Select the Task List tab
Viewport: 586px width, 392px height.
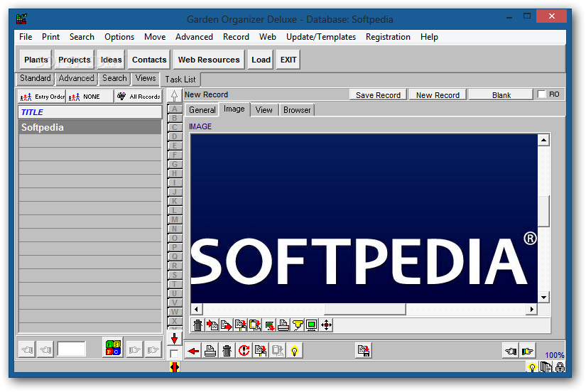180,80
